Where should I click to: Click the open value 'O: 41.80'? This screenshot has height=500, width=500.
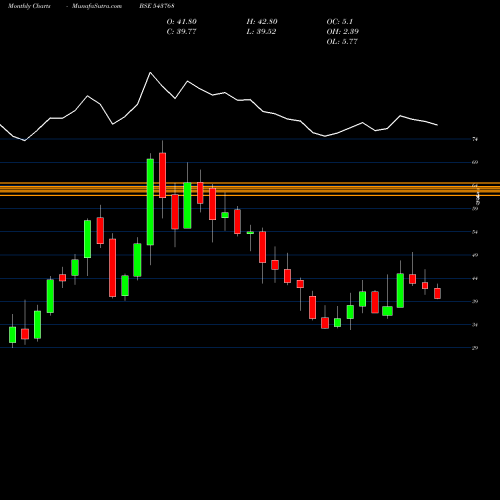click(182, 22)
